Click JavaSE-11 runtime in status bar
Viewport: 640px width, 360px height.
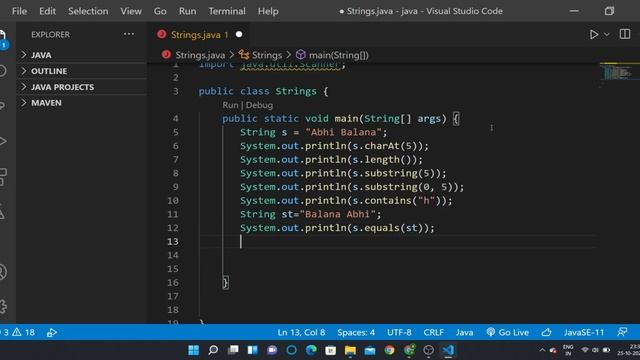tap(584, 332)
